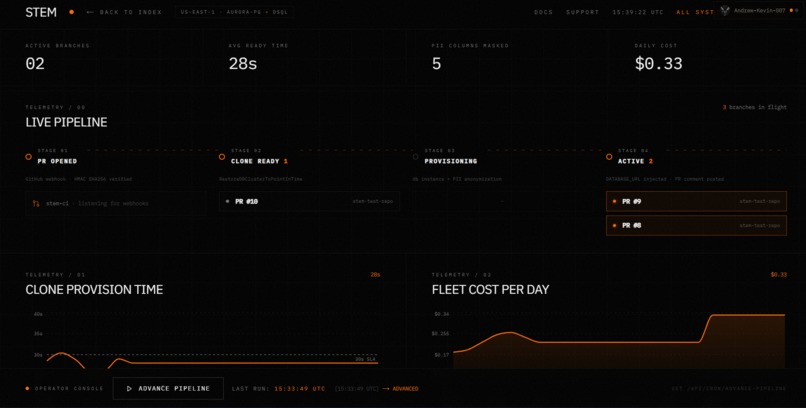806x408 pixels.
Task: Click the Operator Console label
Action: (69, 388)
